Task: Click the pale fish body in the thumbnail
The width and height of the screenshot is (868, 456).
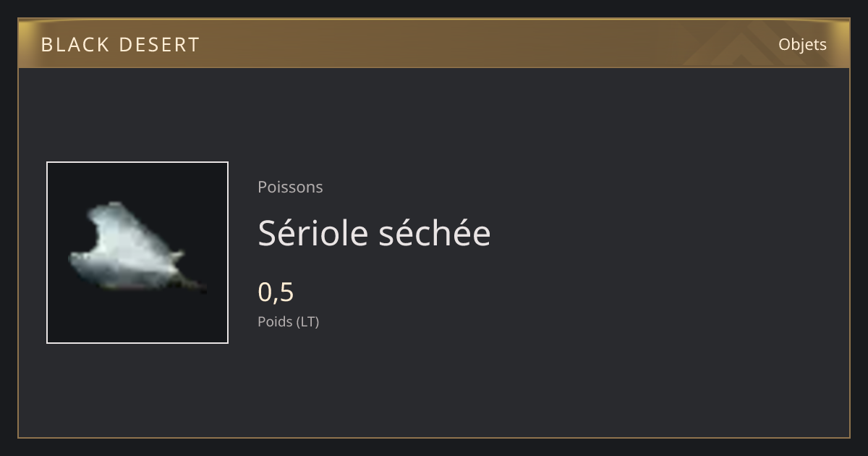Action: [127, 246]
